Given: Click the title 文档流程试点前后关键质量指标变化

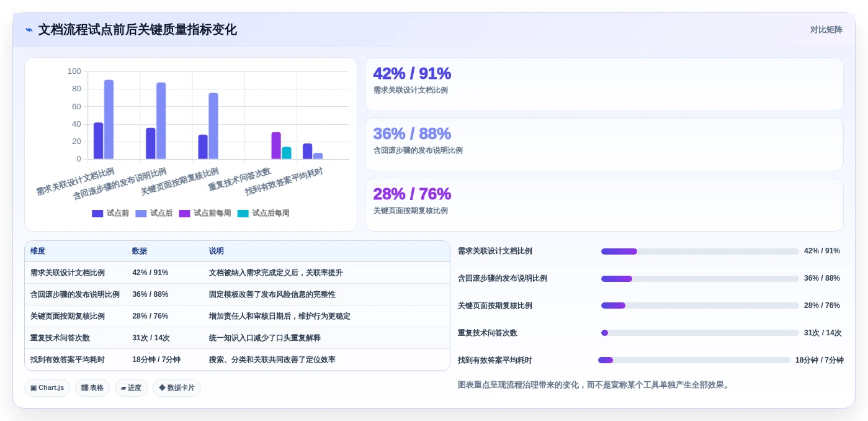Looking at the screenshot, I should point(138,30).
